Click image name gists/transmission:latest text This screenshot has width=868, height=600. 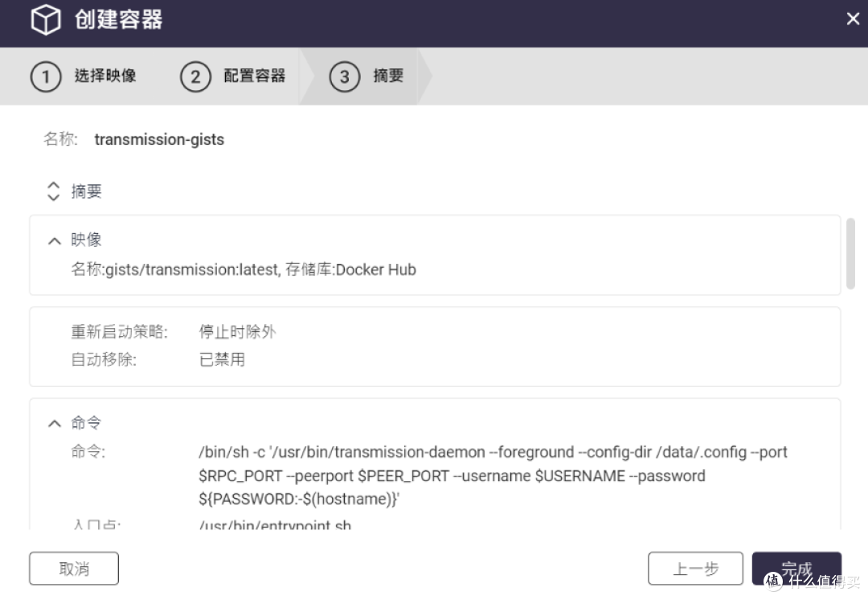(x=191, y=269)
